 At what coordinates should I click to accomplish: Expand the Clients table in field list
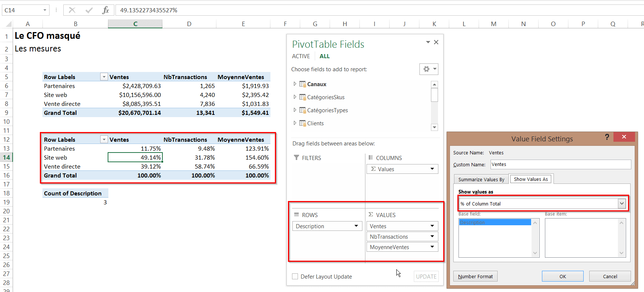point(295,123)
